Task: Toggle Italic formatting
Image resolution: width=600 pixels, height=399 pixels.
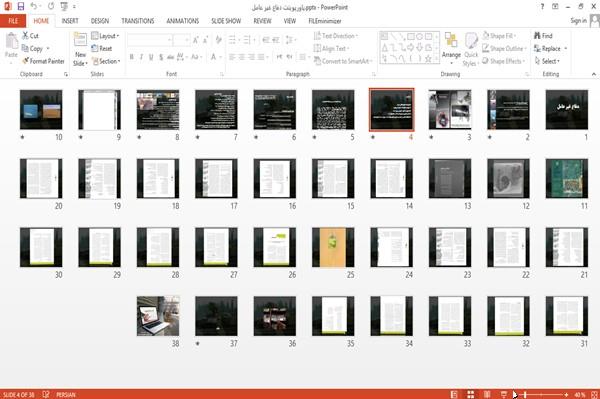Action: (141, 57)
